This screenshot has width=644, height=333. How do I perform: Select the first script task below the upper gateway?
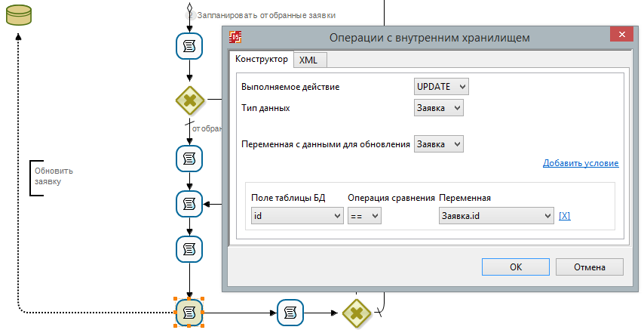[189, 158]
